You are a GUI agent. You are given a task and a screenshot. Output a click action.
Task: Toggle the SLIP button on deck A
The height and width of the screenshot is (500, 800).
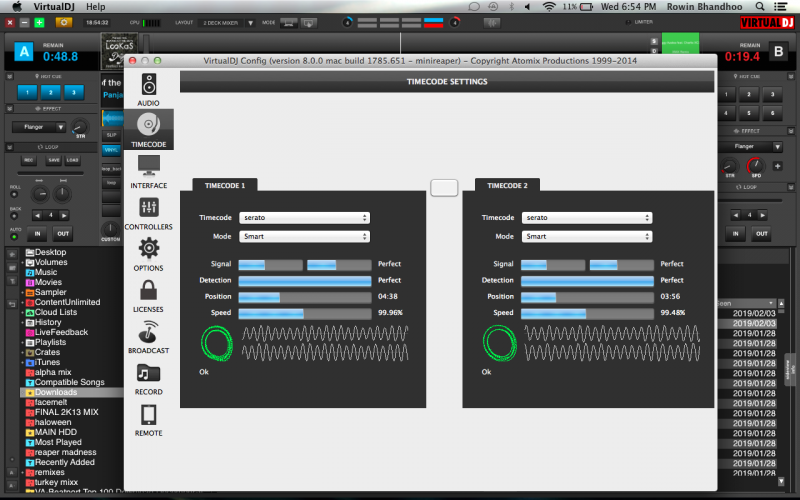[x=111, y=135]
